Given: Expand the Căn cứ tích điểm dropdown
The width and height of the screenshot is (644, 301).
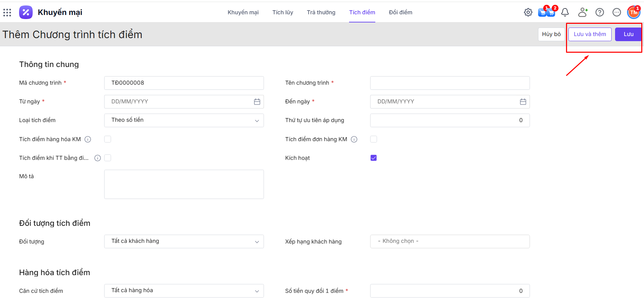Looking at the screenshot, I should (x=184, y=291).
